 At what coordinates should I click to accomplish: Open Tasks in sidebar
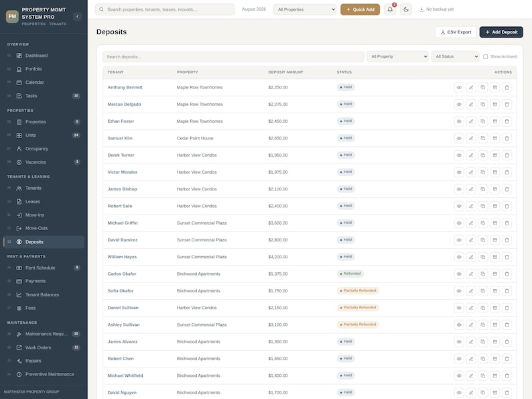tap(44, 96)
